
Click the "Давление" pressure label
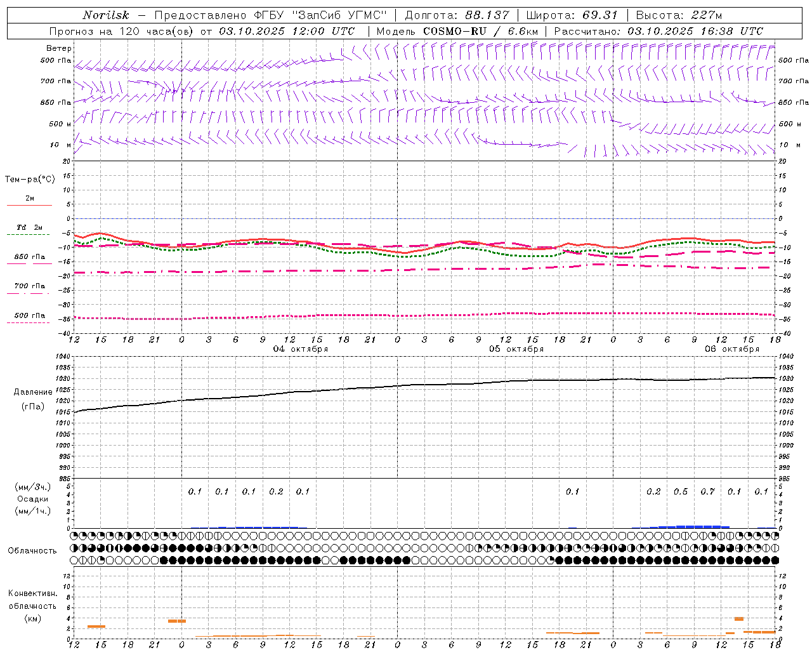33,392
